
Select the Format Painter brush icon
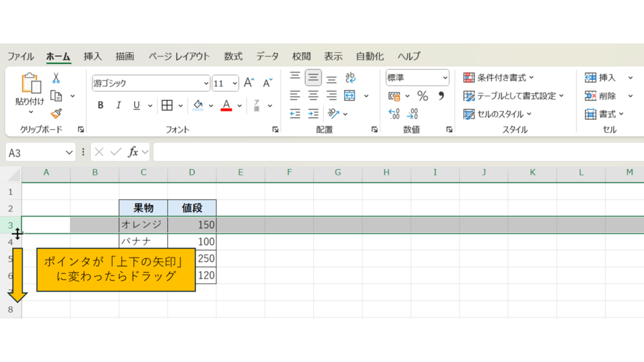[55, 114]
